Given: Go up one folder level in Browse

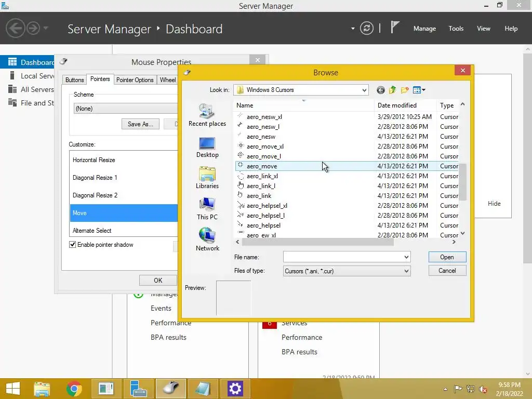Looking at the screenshot, I should coord(393,90).
